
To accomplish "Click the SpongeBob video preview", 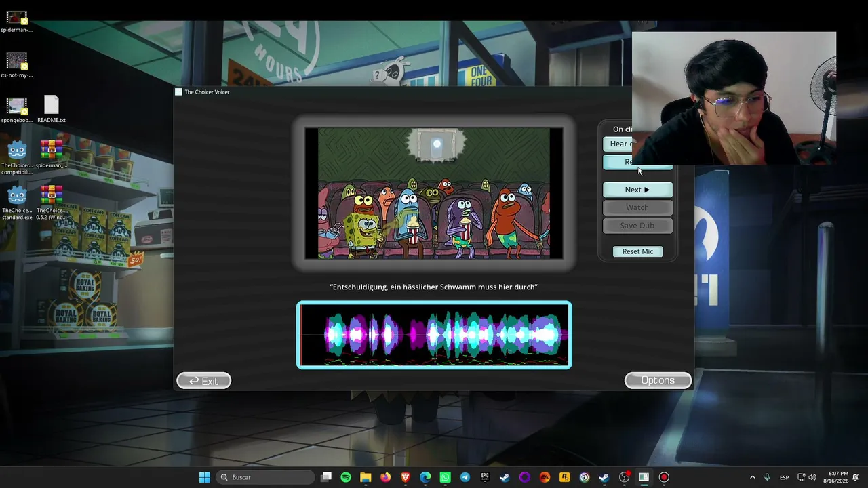I will coord(434,193).
